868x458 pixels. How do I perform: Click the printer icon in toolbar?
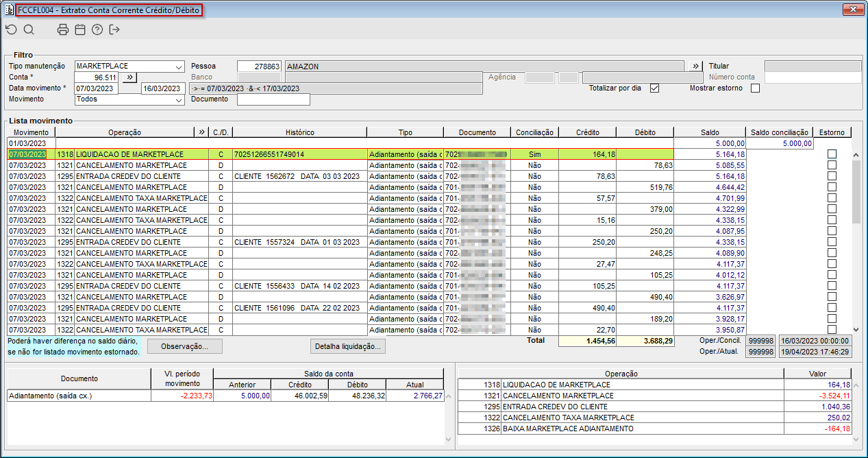pos(63,29)
